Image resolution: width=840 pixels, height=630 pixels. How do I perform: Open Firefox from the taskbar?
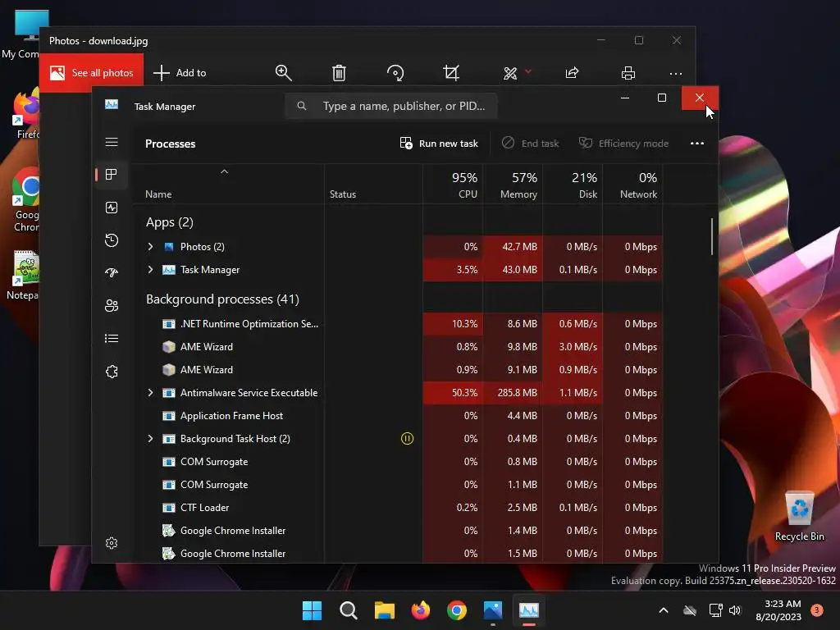tap(421, 610)
